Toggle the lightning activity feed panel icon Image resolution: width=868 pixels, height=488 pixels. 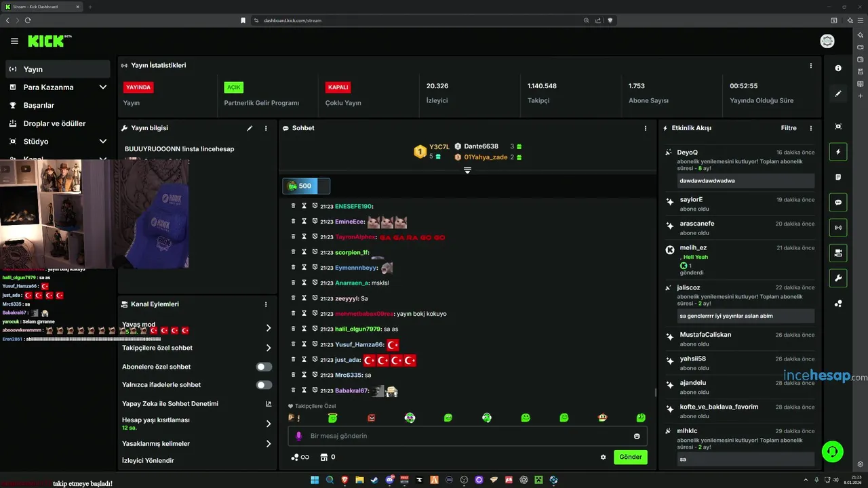click(x=838, y=152)
